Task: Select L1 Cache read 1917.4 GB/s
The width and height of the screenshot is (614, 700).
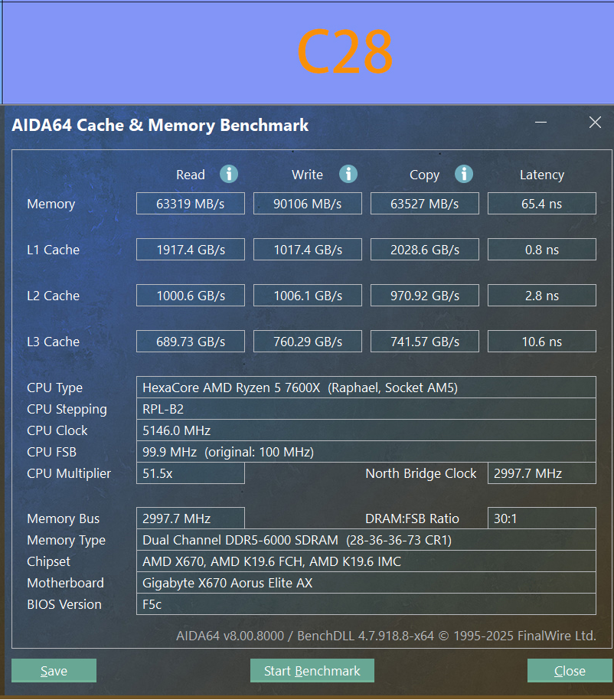Action: (191, 250)
